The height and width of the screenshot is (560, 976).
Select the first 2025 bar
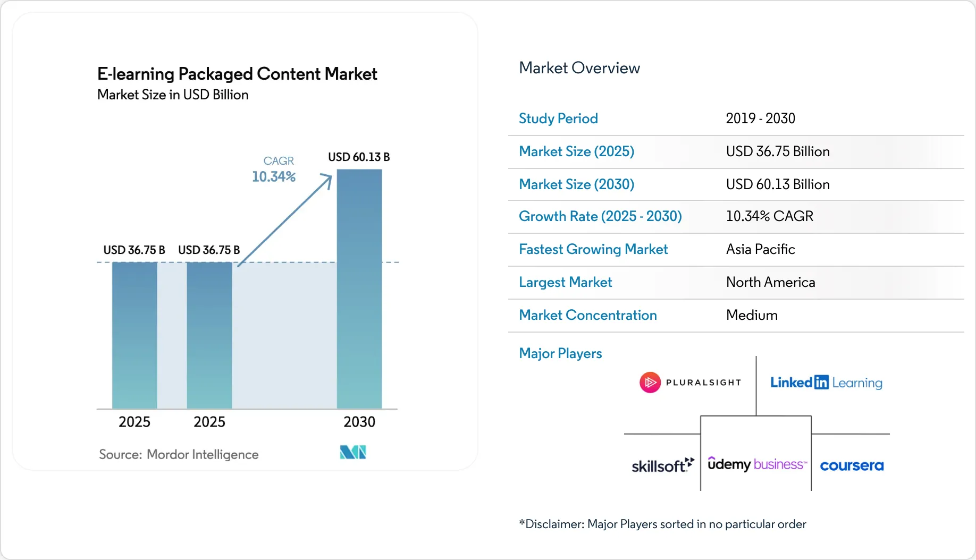(x=134, y=335)
